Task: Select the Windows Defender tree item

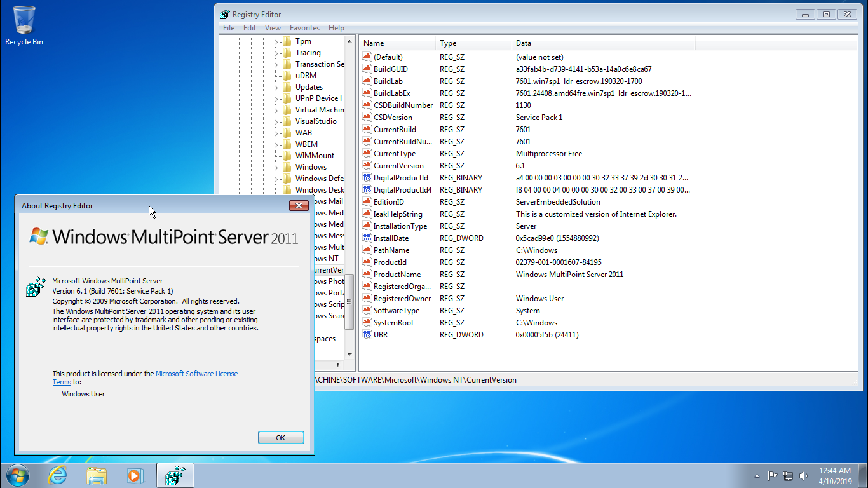Action: tap(319, 179)
